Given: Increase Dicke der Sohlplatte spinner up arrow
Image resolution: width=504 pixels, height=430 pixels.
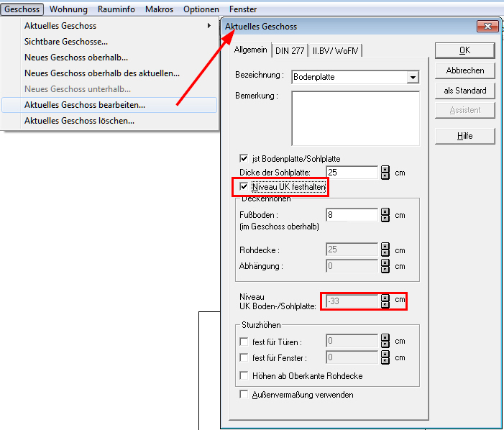Looking at the screenshot, I should 385,170.
